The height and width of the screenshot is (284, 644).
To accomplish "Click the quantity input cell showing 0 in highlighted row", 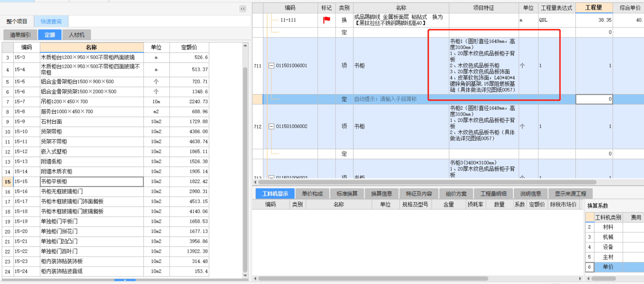I will [x=594, y=99].
